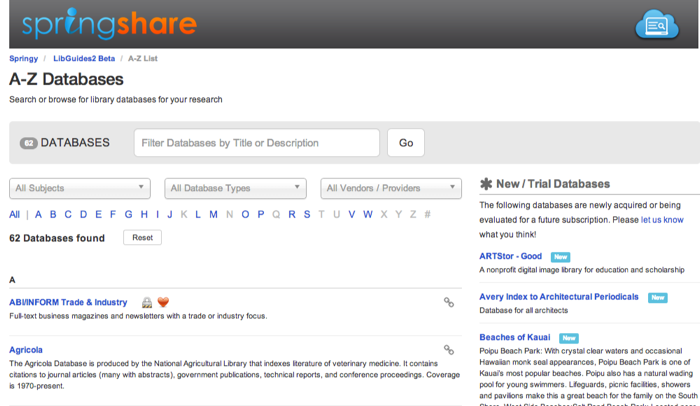Open the cloud search icon in header
This screenshot has width=700, height=406.
(x=657, y=24)
